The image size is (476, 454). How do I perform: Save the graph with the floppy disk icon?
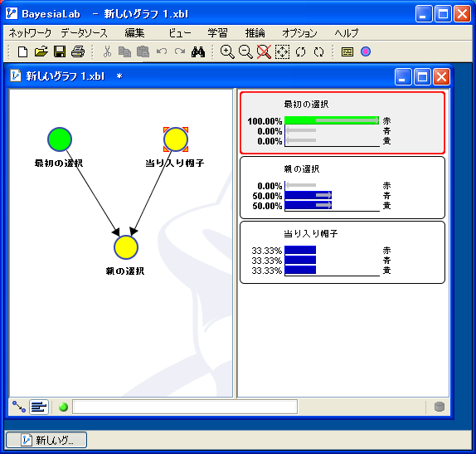coord(60,51)
